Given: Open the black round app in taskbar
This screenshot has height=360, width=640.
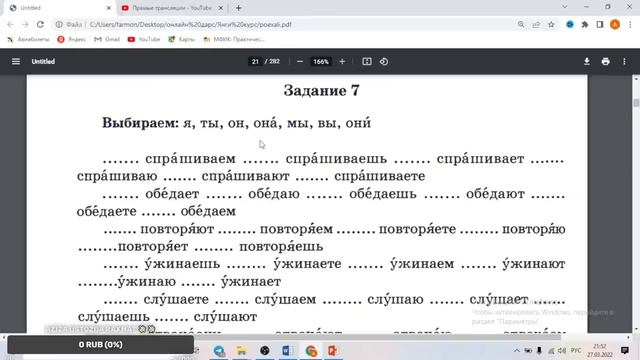Looking at the screenshot, I should [264, 351].
